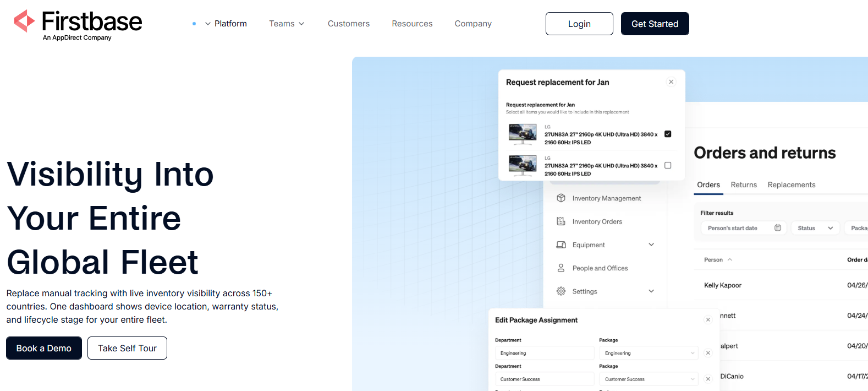Close the Request replacement for Jan dialog
The image size is (868, 391).
(671, 82)
